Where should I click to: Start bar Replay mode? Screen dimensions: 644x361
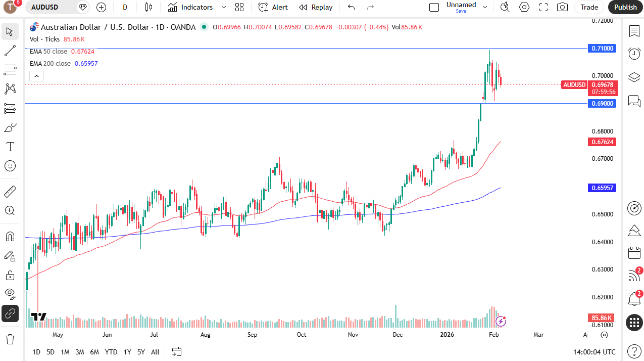coord(316,7)
